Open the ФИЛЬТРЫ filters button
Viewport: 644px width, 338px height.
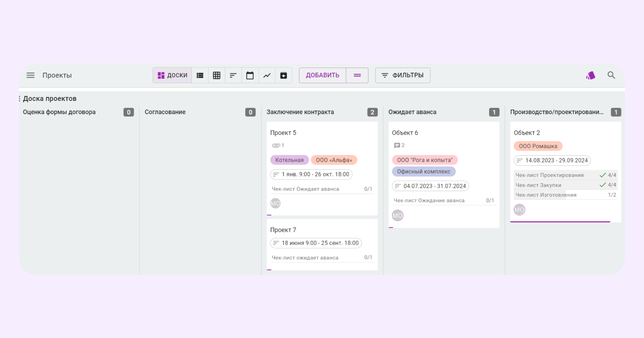coord(402,75)
